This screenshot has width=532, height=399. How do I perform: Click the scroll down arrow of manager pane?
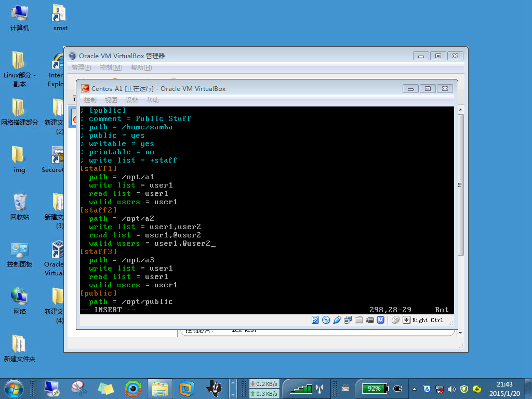(460, 333)
